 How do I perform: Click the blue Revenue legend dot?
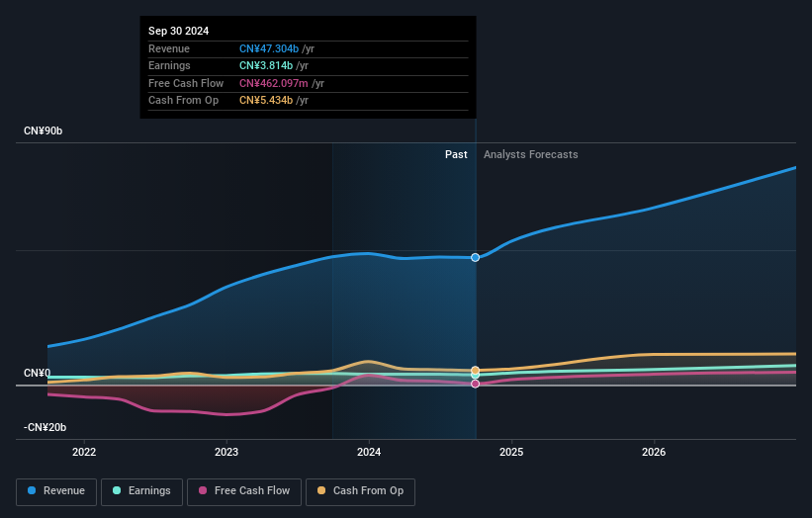(x=32, y=490)
